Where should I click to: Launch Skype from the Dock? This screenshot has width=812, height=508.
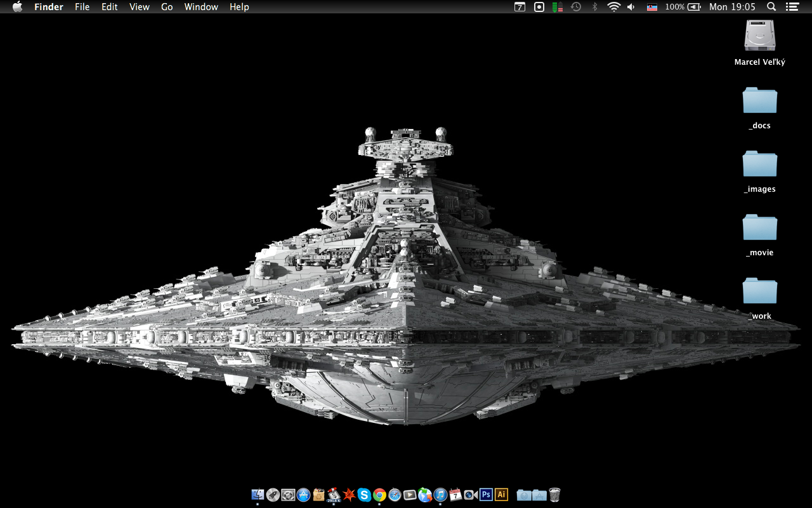(364, 495)
